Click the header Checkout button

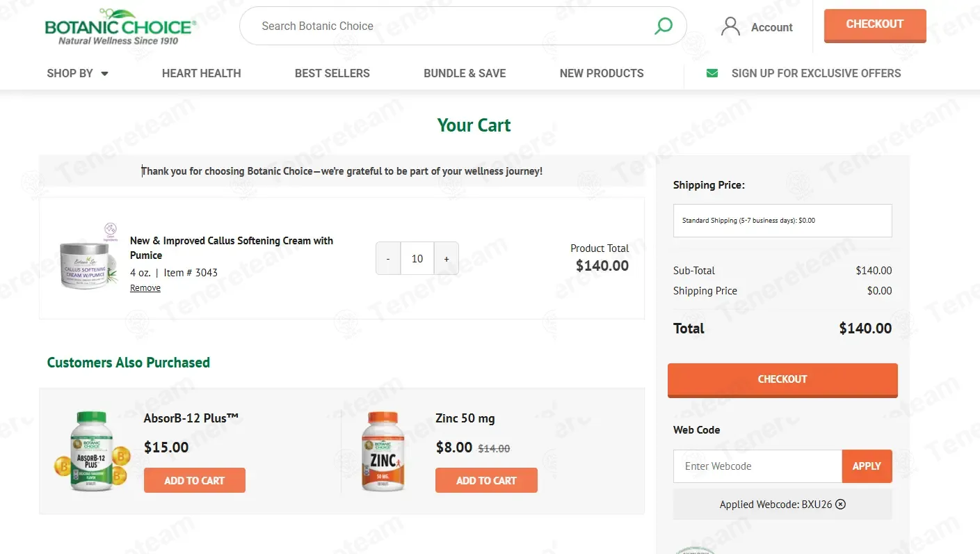(875, 25)
